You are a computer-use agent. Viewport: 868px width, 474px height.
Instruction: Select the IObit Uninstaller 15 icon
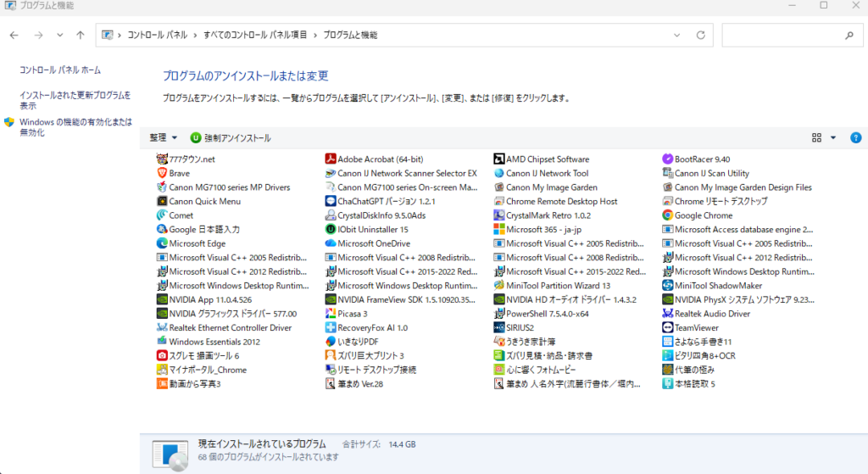coord(331,229)
